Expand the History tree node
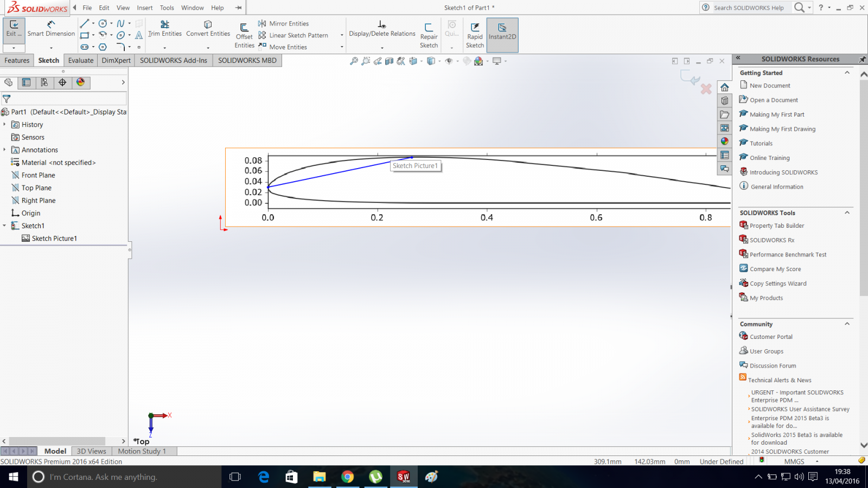This screenshot has width=868, height=488. (x=4, y=125)
